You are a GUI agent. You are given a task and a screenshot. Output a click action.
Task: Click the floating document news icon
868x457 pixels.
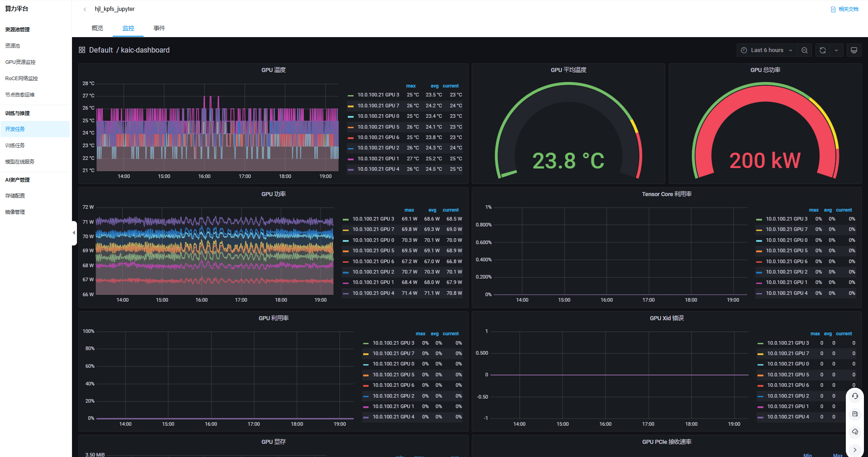click(855, 414)
